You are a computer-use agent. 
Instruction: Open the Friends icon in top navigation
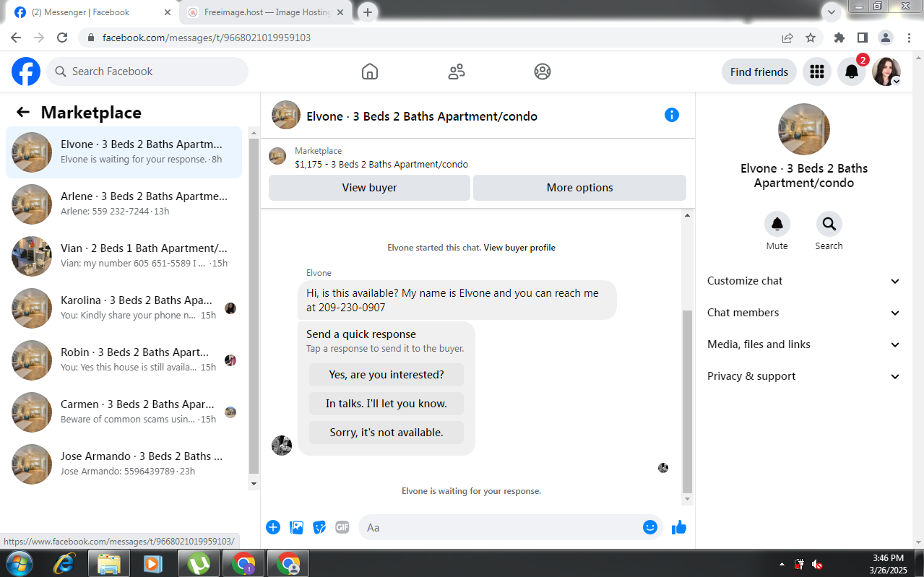(457, 71)
